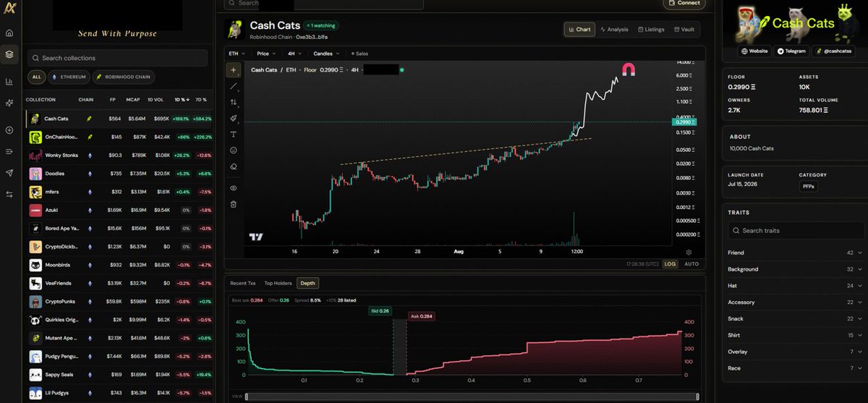Toggle LOG scale on the chart
Image resolution: width=868 pixels, height=403 pixels.
pyautogui.click(x=670, y=264)
